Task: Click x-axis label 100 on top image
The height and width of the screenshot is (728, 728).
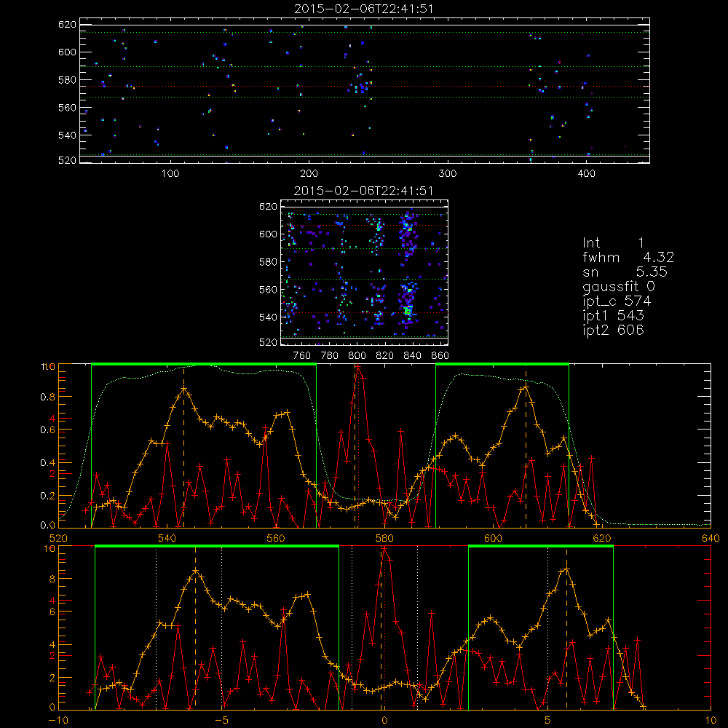Action: pyautogui.click(x=170, y=174)
